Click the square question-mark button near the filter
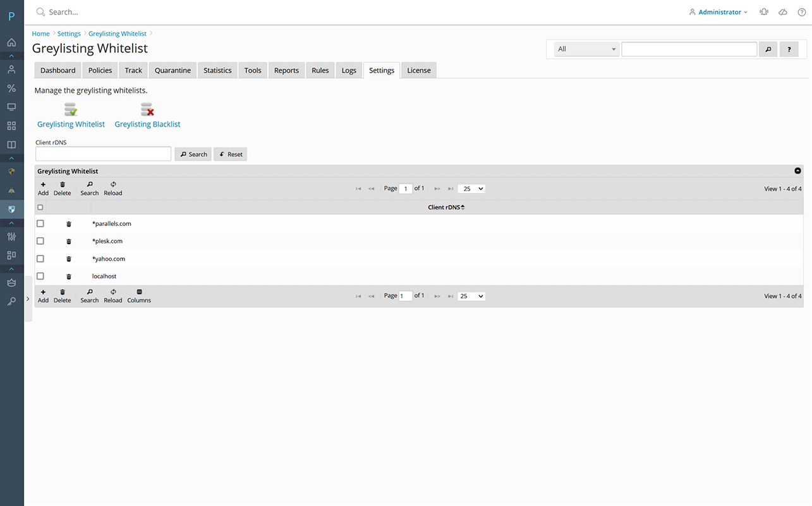The image size is (812, 506). [789, 49]
